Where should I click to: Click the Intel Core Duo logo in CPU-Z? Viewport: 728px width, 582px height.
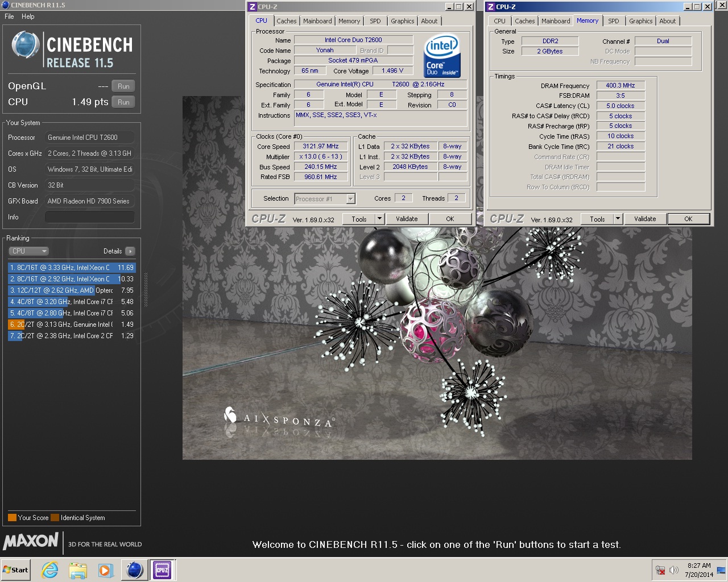(x=442, y=56)
